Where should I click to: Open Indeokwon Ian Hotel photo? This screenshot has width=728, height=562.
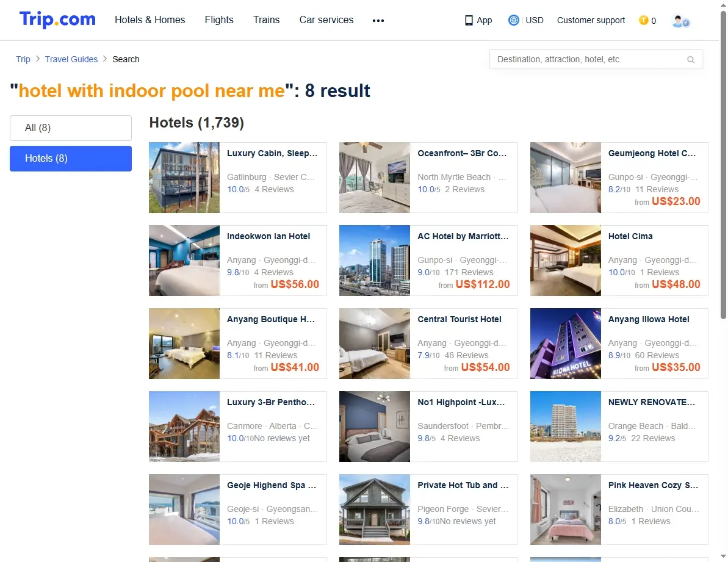tap(184, 261)
